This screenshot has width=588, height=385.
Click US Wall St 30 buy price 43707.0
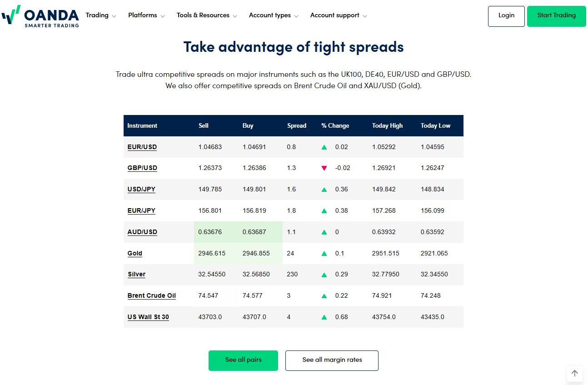pos(254,317)
